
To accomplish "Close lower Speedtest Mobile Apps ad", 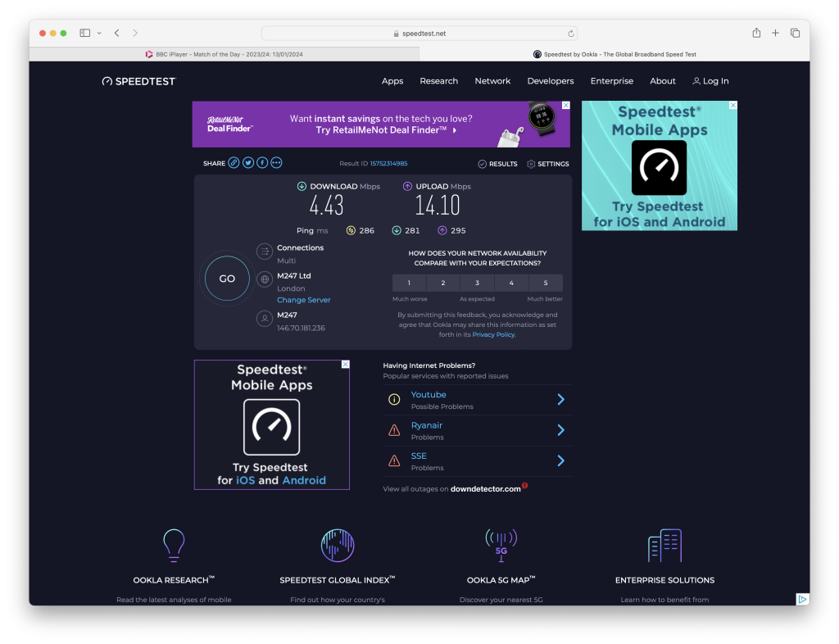I will click(x=346, y=365).
